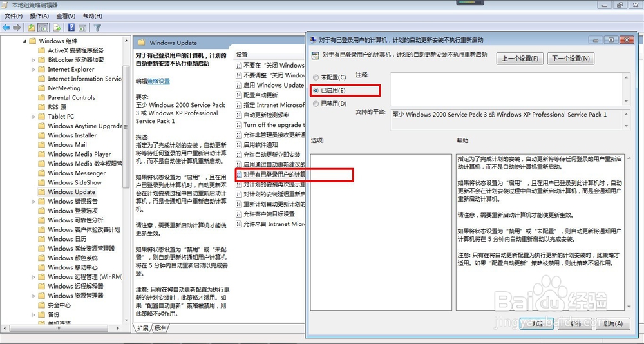Select the Windows 登录选项 tree item

73,211
